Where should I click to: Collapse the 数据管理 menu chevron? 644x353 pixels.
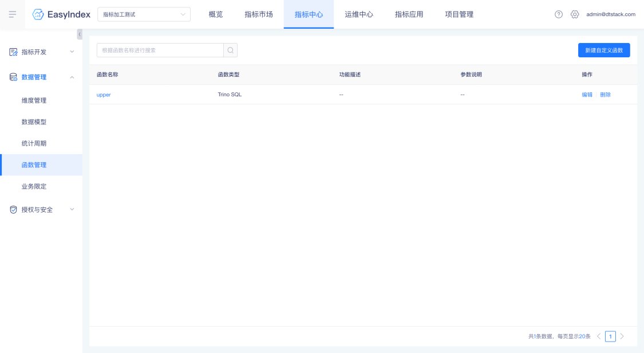pos(72,77)
